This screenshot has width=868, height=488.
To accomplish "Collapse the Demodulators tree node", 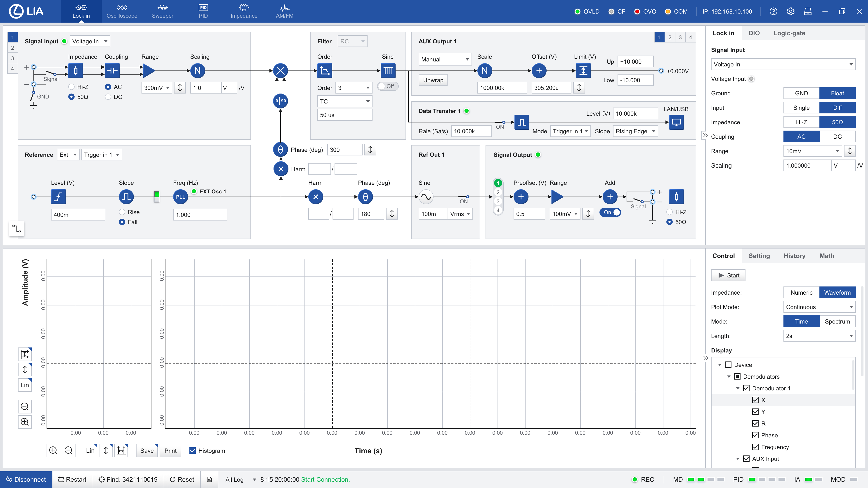I will click(x=729, y=377).
